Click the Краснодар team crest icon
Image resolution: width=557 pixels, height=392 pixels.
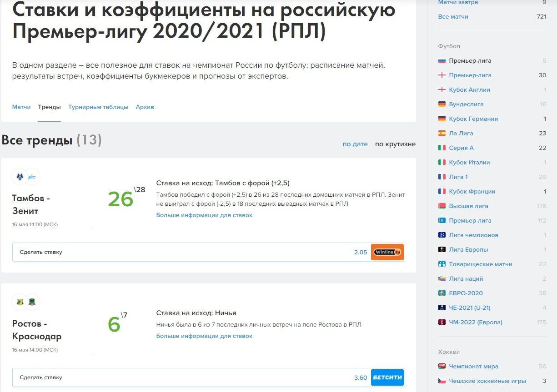pos(32,302)
